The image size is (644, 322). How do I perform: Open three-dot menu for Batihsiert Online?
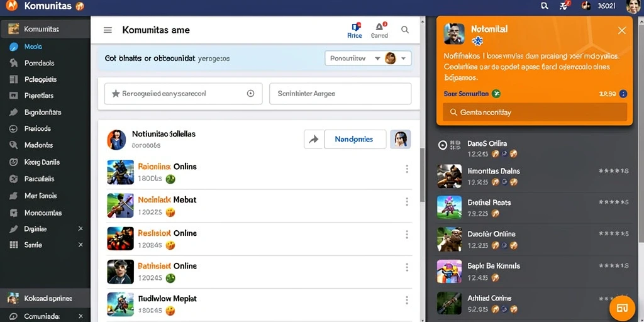(407, 268)
